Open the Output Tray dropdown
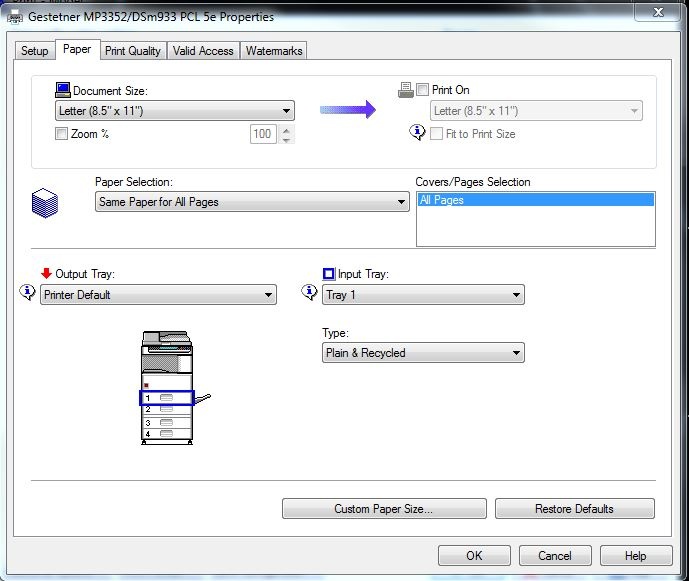The width and height of the screenshot is (689, 581). tap(158, 294)
